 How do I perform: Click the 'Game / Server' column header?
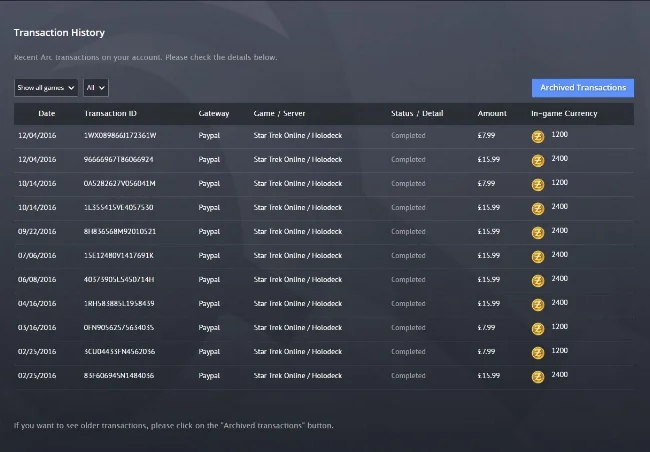(x=279, y=114)
